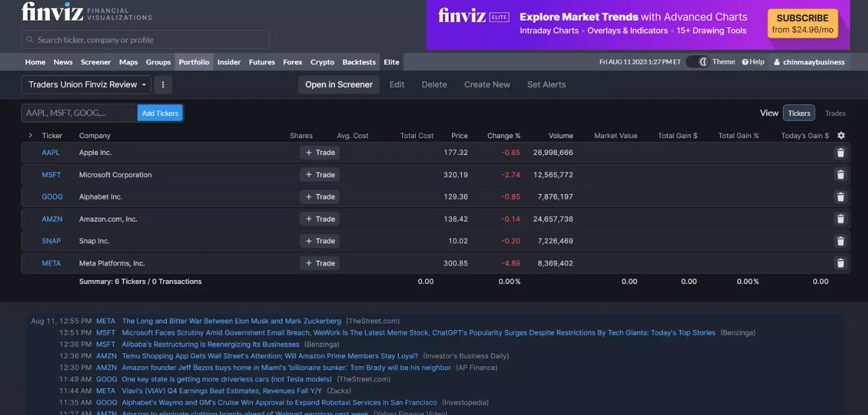Open the Waymo and Cruise Robotaxi headline

pyautogui.click(x=279, y=403)
